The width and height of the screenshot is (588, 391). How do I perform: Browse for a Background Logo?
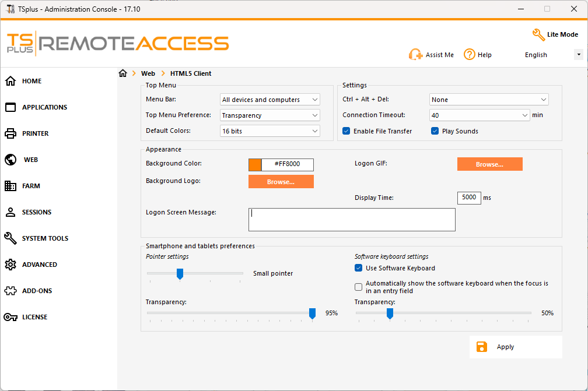(281, 181)
